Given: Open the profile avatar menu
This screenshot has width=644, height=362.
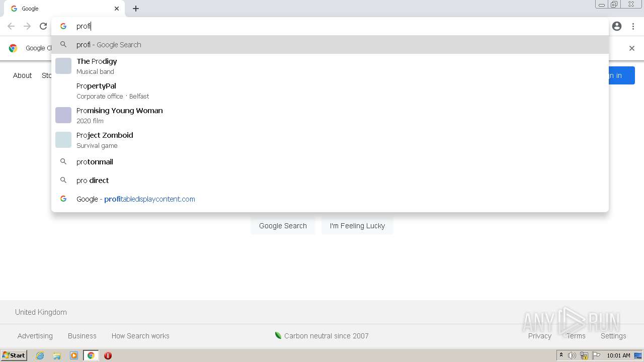Looking at the screenshot, I should click(x=617, y=26).
